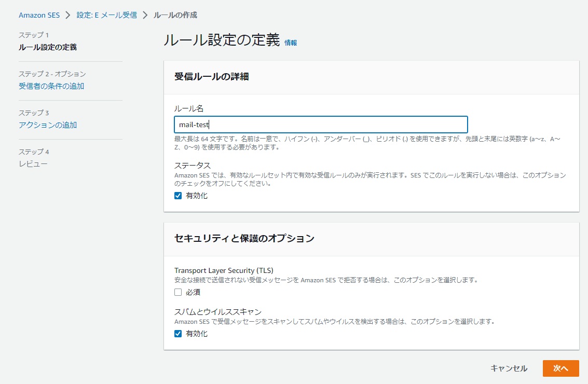
Task: Click the ステップ 2 - オプション label
Action: click(52, 74)
